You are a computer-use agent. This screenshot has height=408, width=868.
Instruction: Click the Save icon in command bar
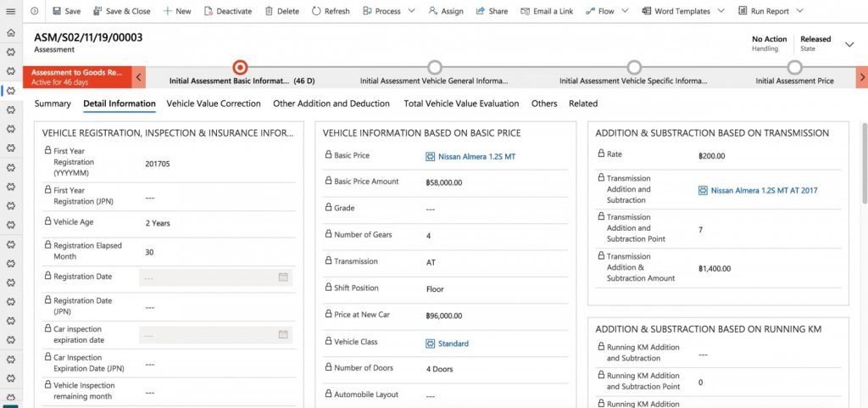(57, 11)
